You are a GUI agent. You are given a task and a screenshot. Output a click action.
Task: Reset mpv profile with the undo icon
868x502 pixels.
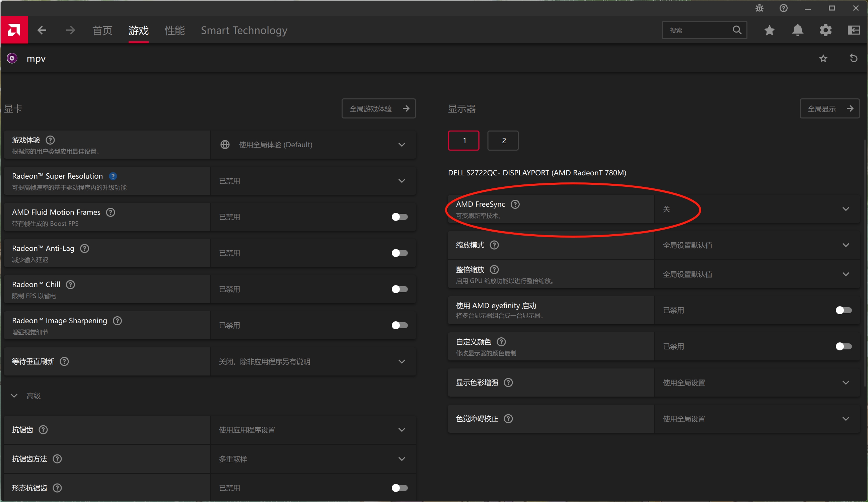click(x=853, y=58)
